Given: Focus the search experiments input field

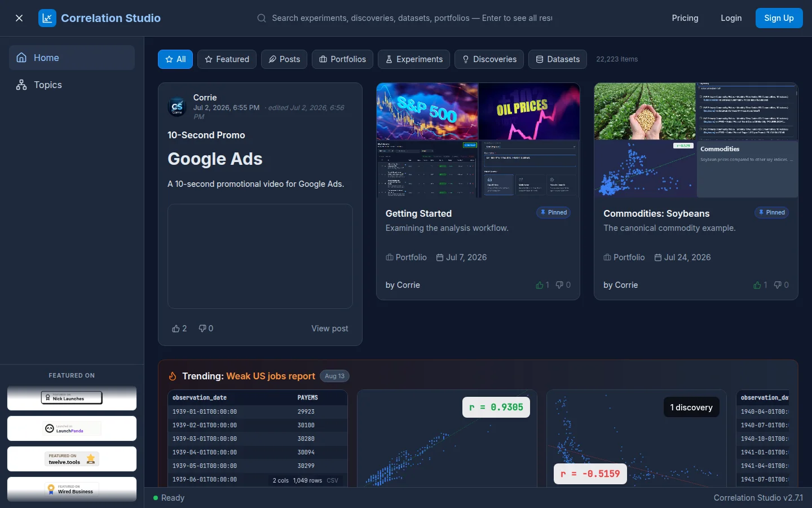Looking at the screenshot, I should [412, 18].
